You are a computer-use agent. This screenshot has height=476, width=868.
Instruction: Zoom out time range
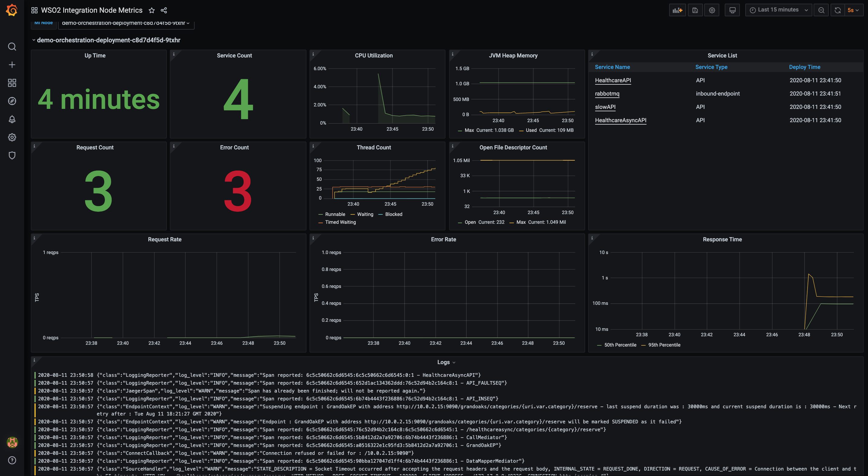coord(821,10)
